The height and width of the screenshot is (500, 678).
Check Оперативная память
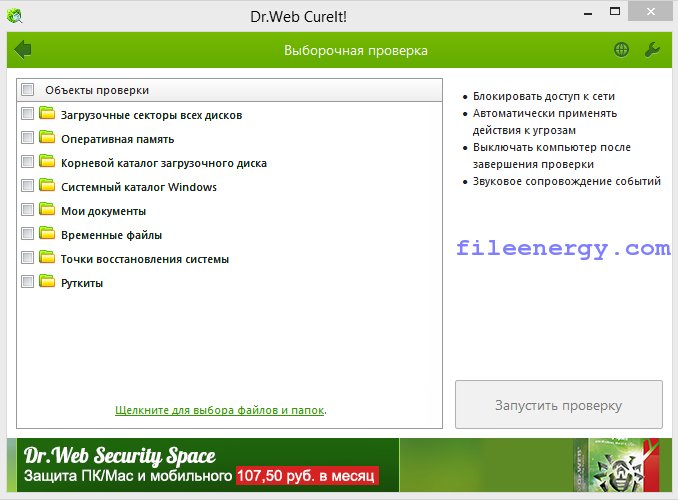click(x=27, y=138)
